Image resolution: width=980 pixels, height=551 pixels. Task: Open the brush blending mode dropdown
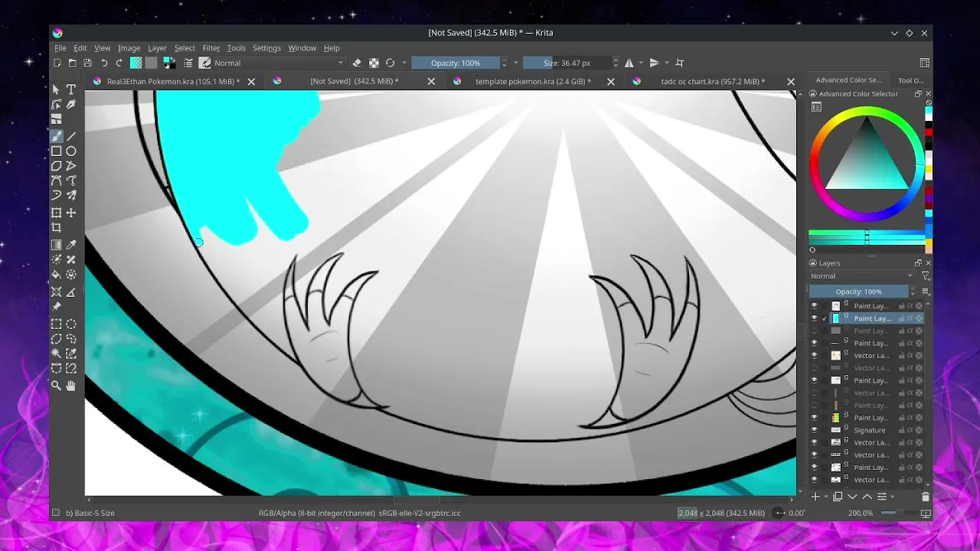(x=279, y=63)
